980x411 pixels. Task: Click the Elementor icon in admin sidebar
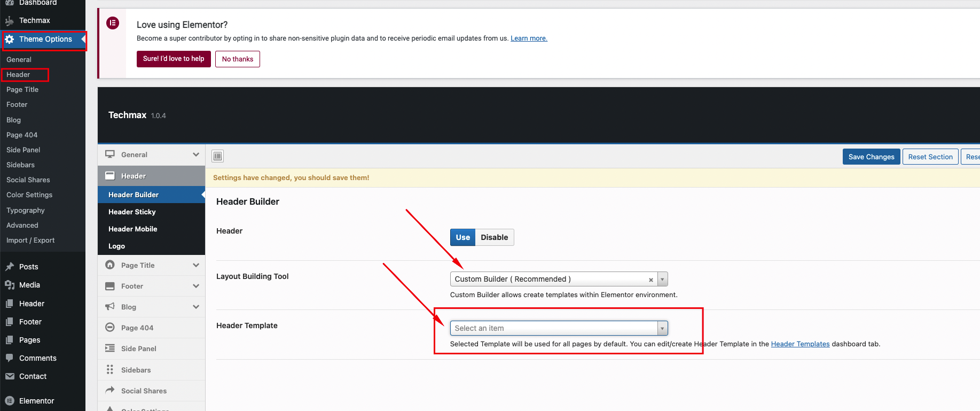(10, 401)
